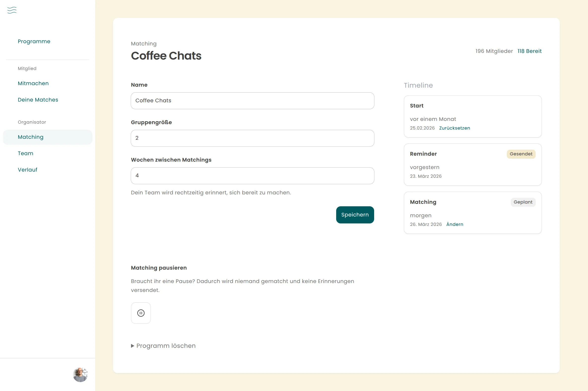Open Programme in the sidebar
The width and height of the screenshot is (588, 391).
coord(34,41)
